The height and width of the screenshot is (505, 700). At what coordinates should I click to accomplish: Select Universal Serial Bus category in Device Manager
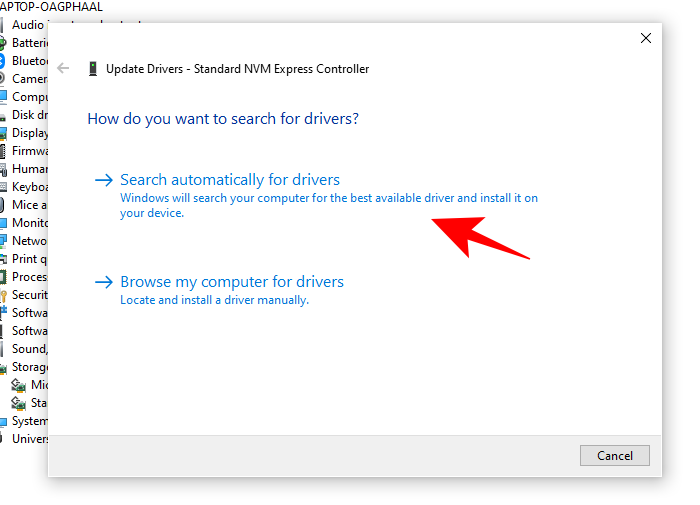tap(30, 439)
